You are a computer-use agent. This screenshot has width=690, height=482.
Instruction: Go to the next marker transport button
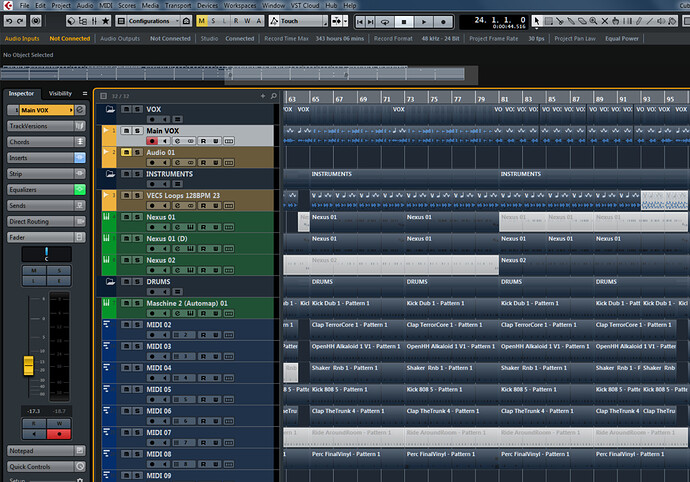coord(371,21)
